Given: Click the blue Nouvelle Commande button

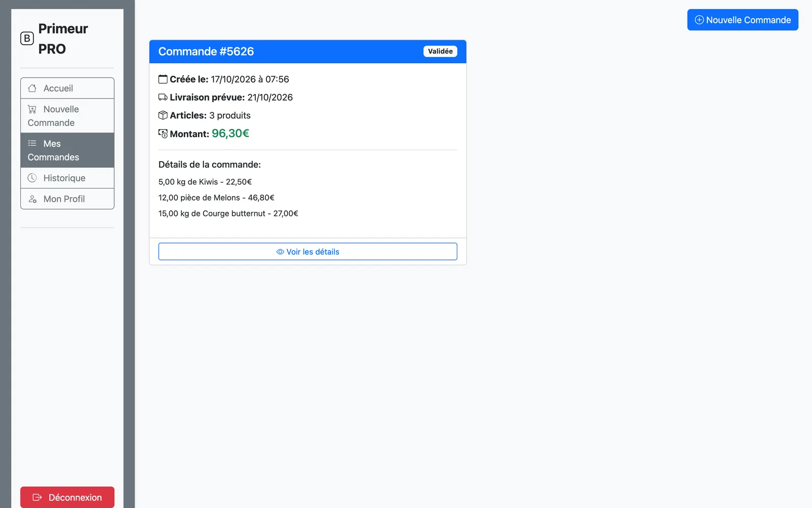Looking at the screenshot, I should click(x=742, y=20).
